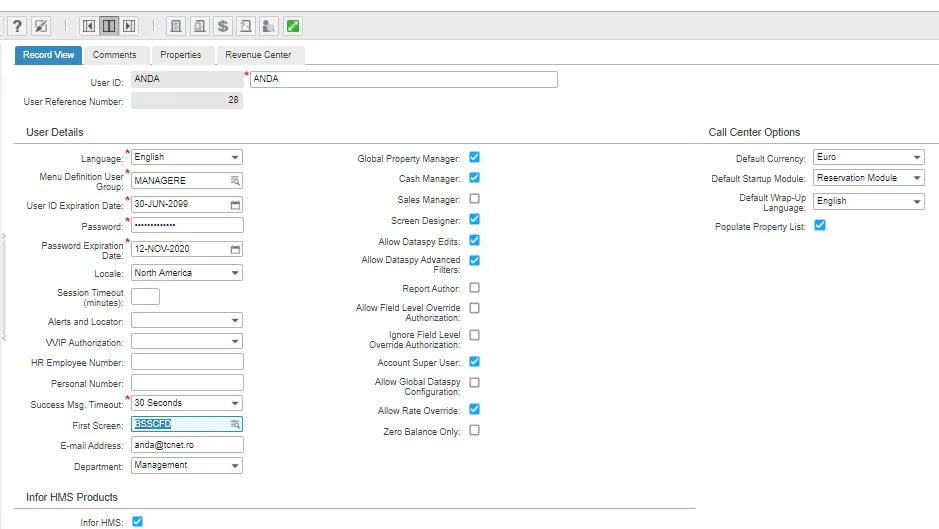Open the Comments tab

(x=114, y=55)
